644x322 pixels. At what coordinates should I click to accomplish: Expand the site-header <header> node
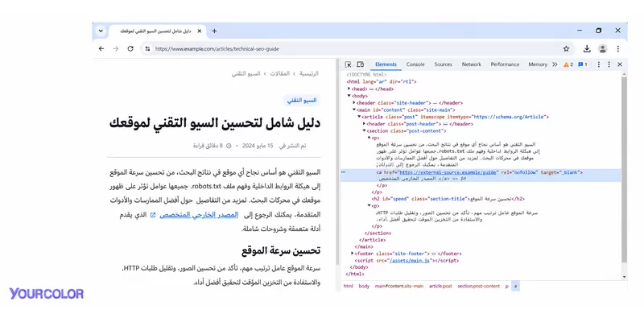[x=354, y=103]
